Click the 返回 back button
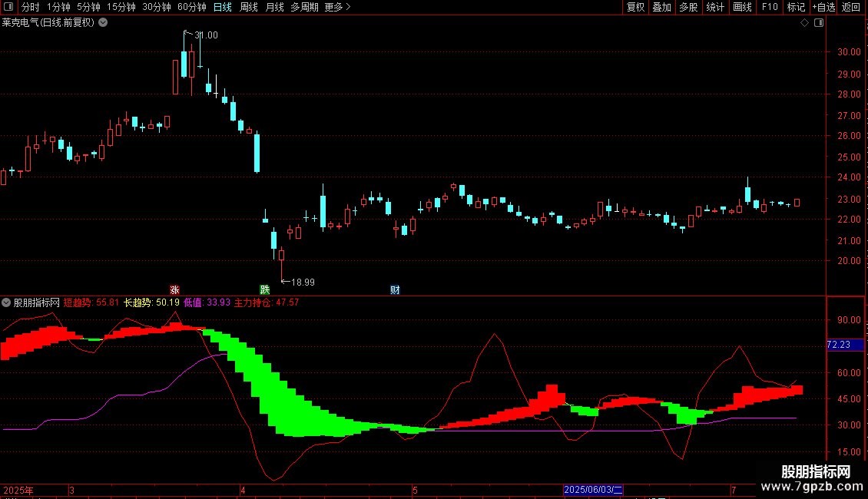Screen dimensions: 868x499 [x=851, y=7]
